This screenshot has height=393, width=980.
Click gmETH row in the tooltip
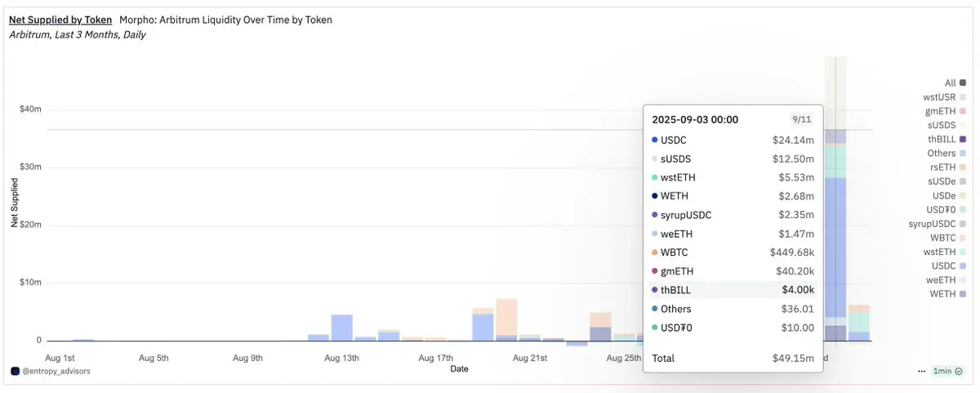pyautogui.click(x=733, y=271)
